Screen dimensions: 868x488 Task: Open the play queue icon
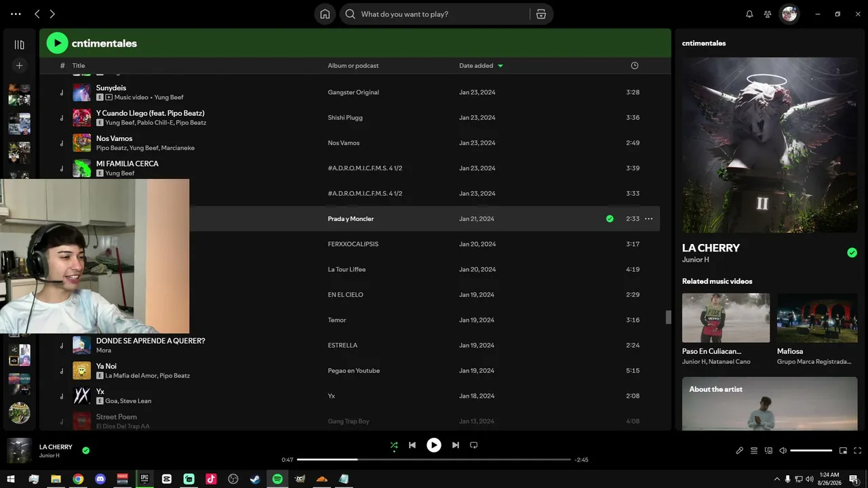(x=754, y=451)
